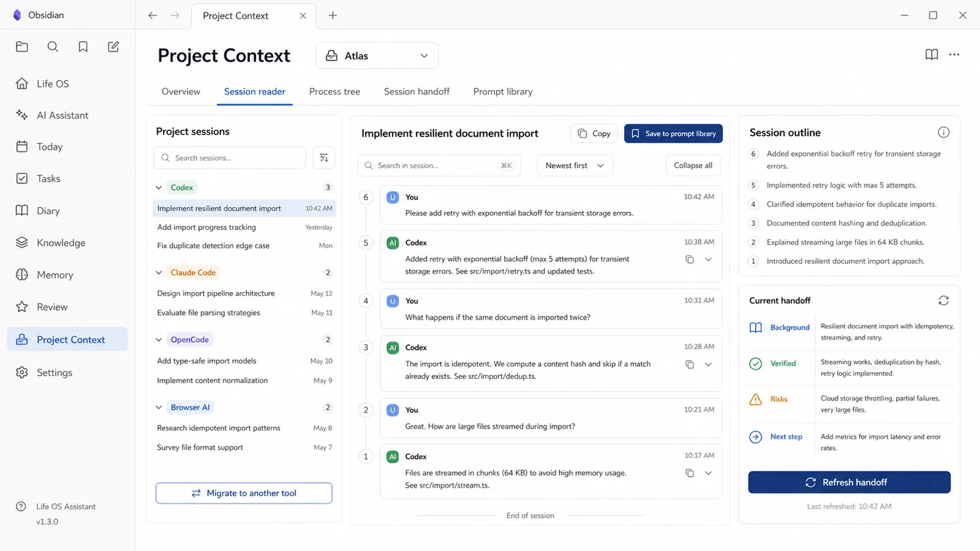Open a new tab with plus icon
Viewport: 980px width, 551px height.
[333, 15]
